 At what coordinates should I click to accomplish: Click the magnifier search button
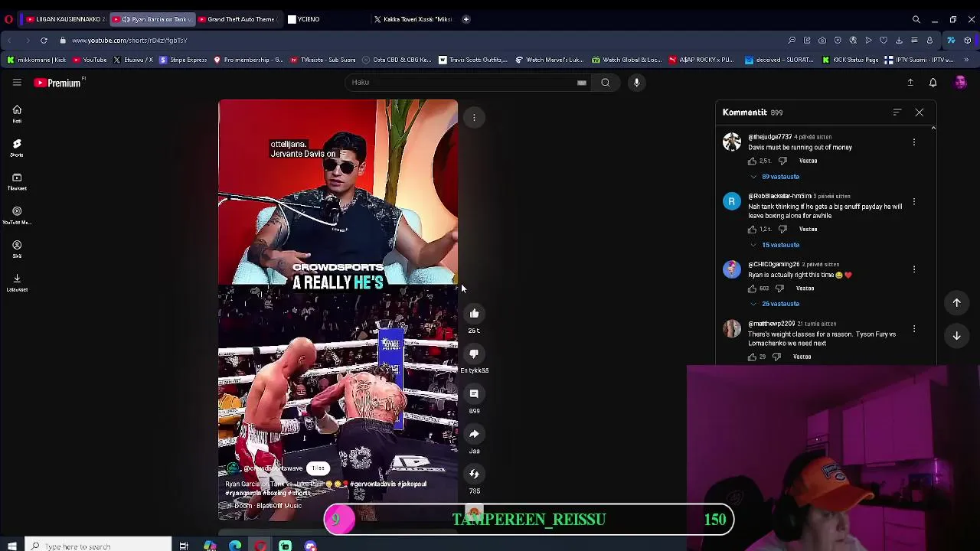[x=606, y=82]
